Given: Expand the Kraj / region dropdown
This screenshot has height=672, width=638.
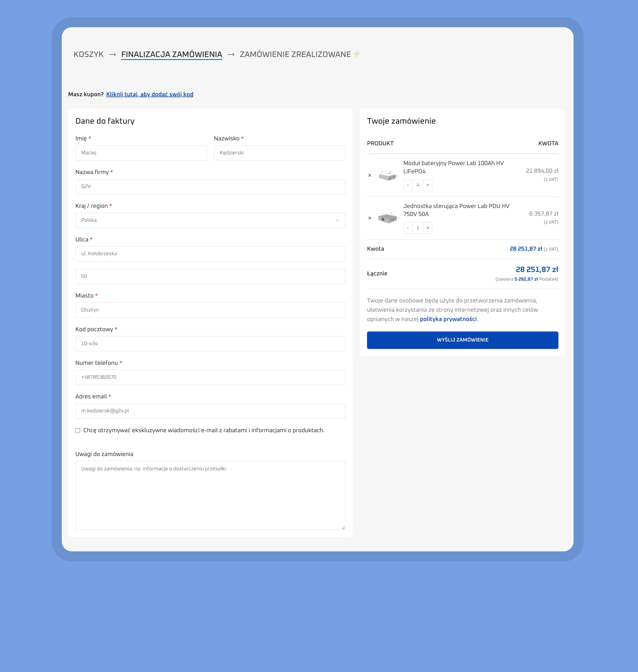Looking at the screenshot, I should click(210, 220).
